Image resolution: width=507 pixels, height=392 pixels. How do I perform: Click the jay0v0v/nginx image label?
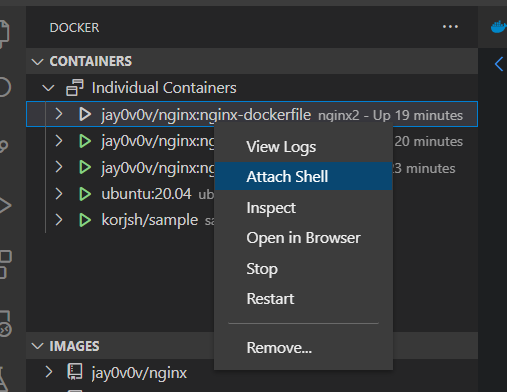pyautogui.click(x=139, y=373)
